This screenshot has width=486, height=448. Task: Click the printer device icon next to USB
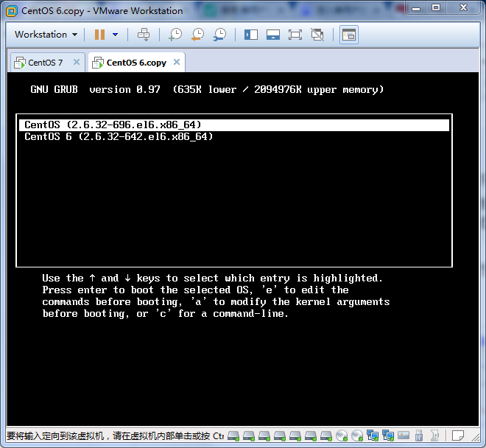point(434,436)
